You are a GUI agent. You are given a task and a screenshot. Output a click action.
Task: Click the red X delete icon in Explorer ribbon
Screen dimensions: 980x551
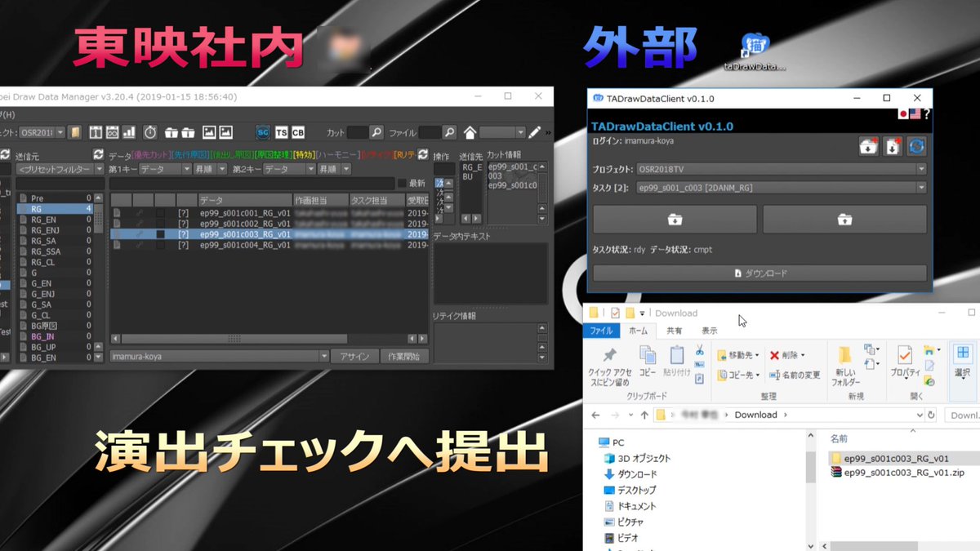[775, 355]
